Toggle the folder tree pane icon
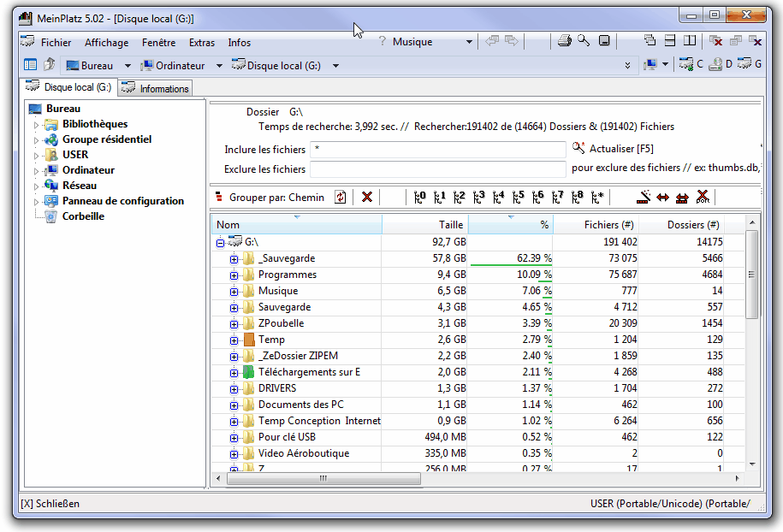Screen dimensions: 783x532 [31, 65]
